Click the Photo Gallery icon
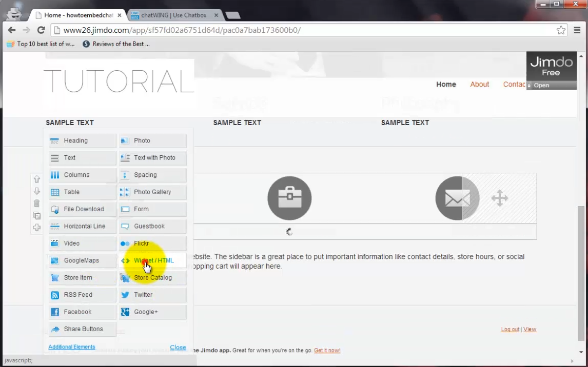Image resolution: width=588 pixels, height=367 pixels. pyautogui.click(x=125, y=192)
